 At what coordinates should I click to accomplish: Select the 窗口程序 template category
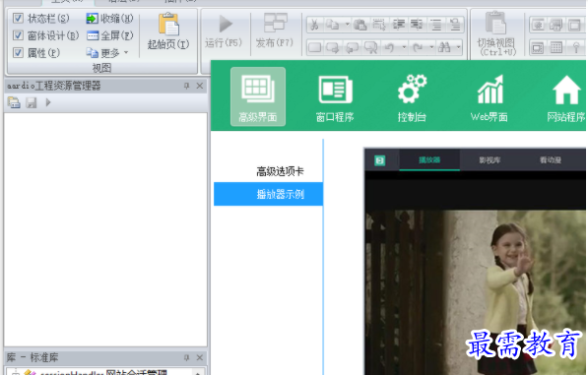pyautogui.click(x=335, y=98)
